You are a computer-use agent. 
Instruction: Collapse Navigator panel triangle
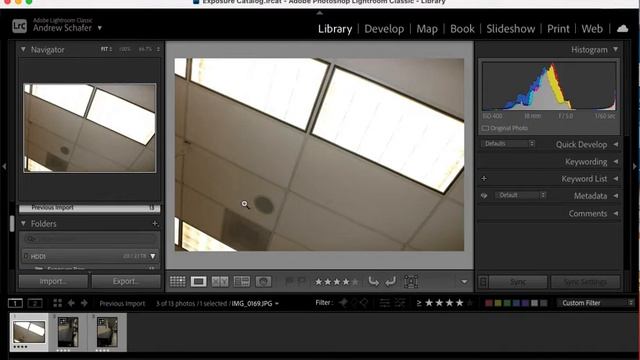pyautogui.click(x=23, y=49)
